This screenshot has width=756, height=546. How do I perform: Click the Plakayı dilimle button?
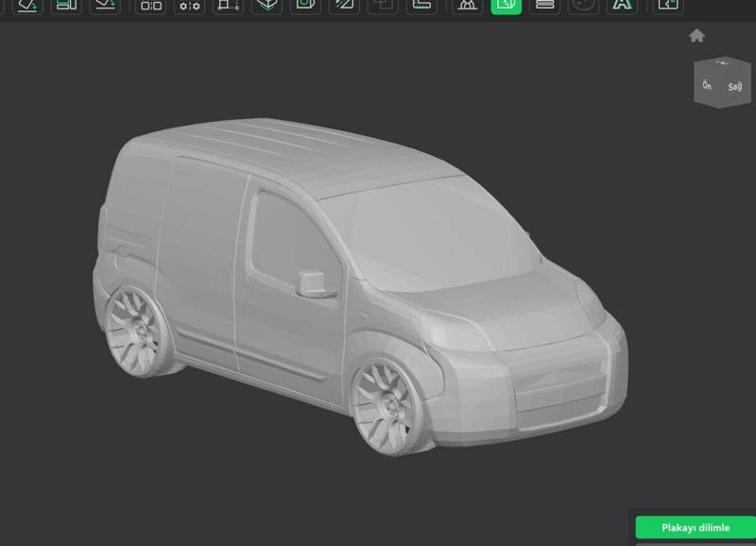click(696, 527)
